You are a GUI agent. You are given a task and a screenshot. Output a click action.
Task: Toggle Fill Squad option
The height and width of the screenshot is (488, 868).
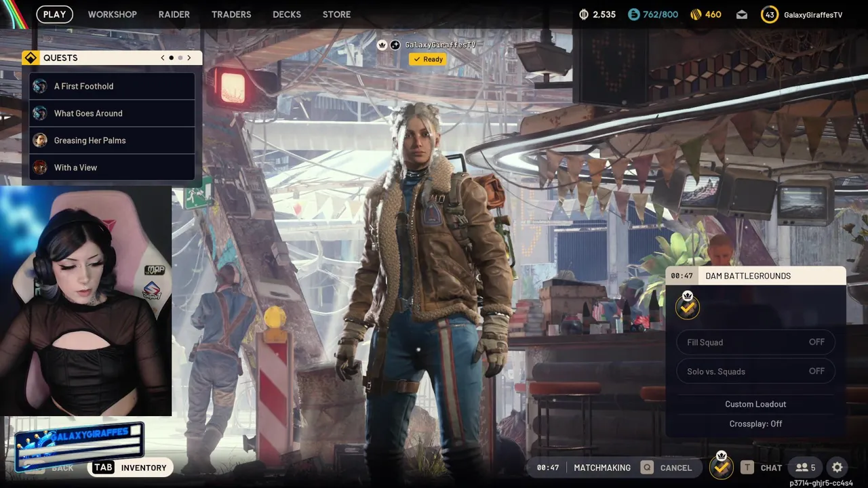pyautogui.click(x=755, y=342)
